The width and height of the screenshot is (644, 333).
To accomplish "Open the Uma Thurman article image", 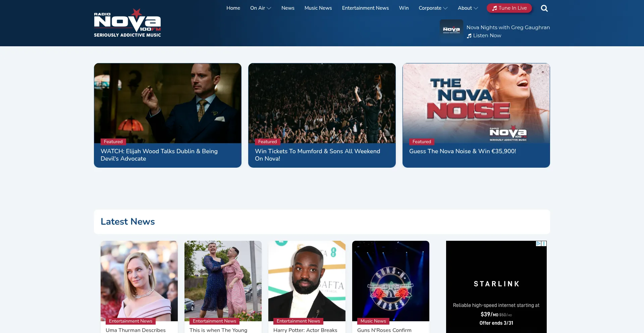I will (139, 281).
